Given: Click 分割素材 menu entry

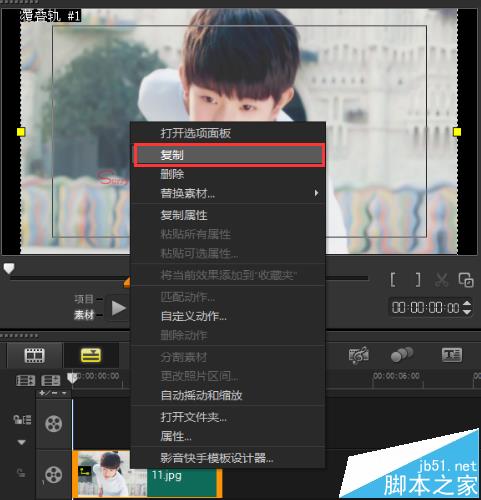Looking at the screenshot, I should point(184,357).
